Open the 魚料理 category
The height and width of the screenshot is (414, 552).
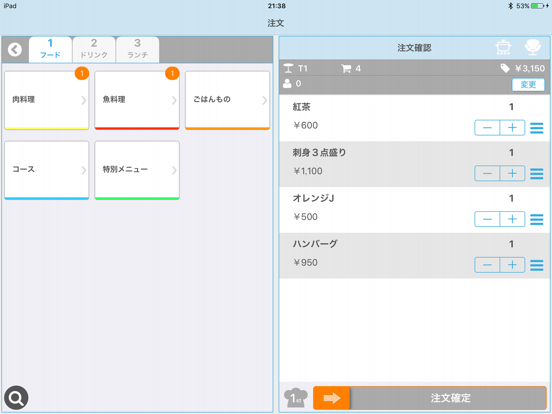(x=137, y=100)
